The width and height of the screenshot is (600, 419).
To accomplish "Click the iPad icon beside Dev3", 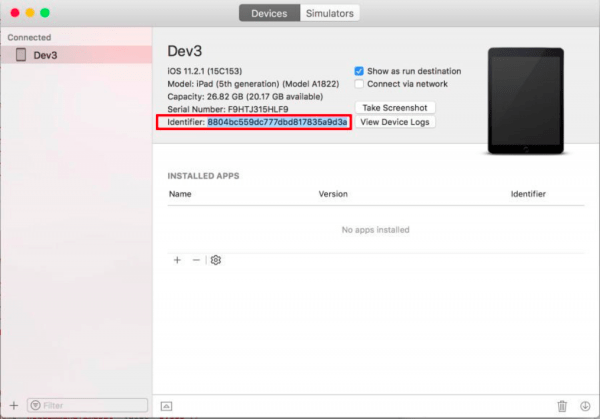I will pos(21,55).
